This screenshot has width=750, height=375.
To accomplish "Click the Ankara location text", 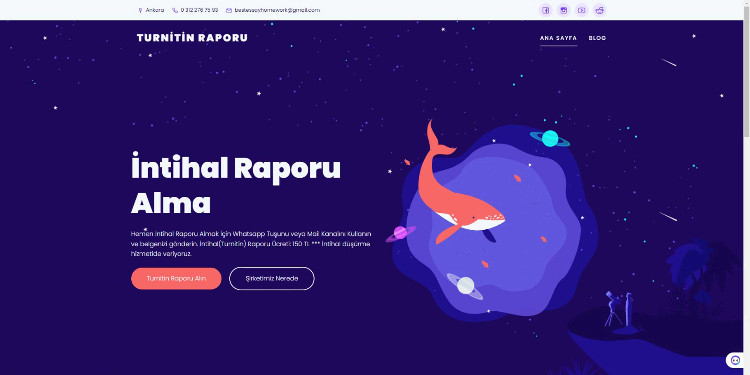I will [154, 10].
